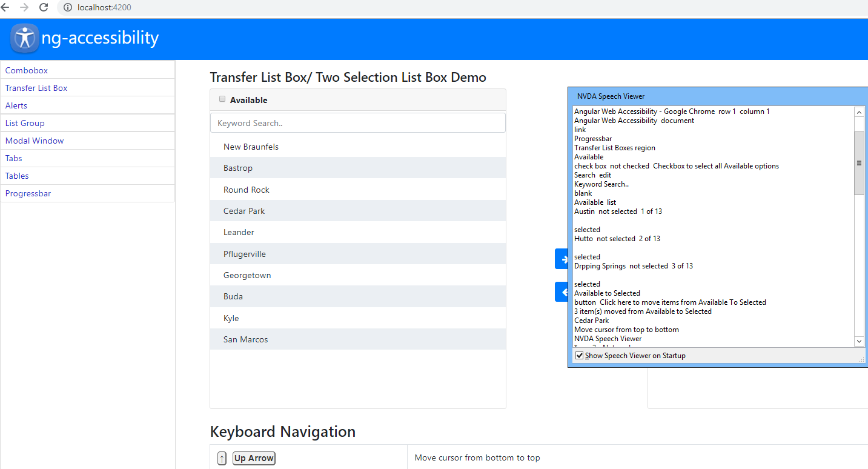
Task: Disable Show Speech Viewer on Startup
Action: [580, 355]
